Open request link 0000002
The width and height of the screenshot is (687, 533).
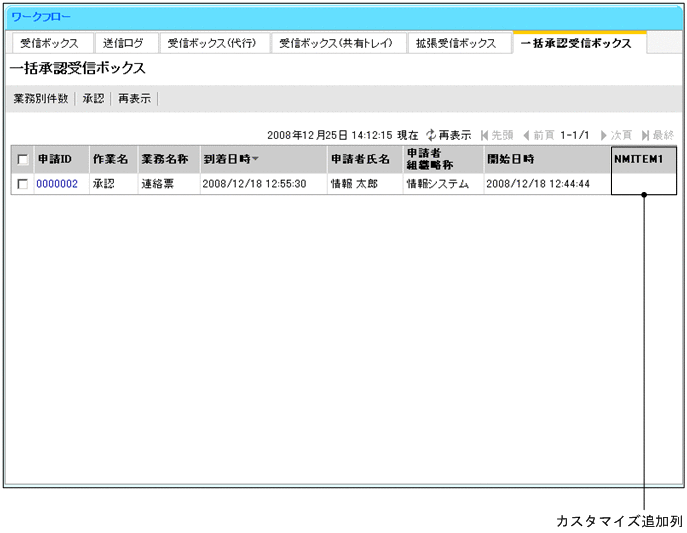click(57, 184)
